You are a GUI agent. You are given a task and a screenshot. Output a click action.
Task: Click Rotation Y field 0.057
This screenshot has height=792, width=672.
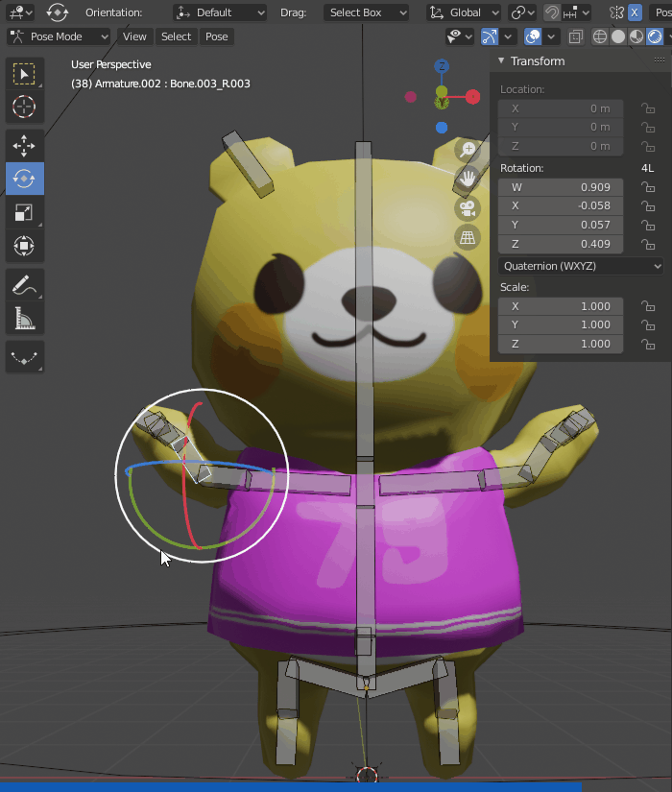[x=561, y=225]
